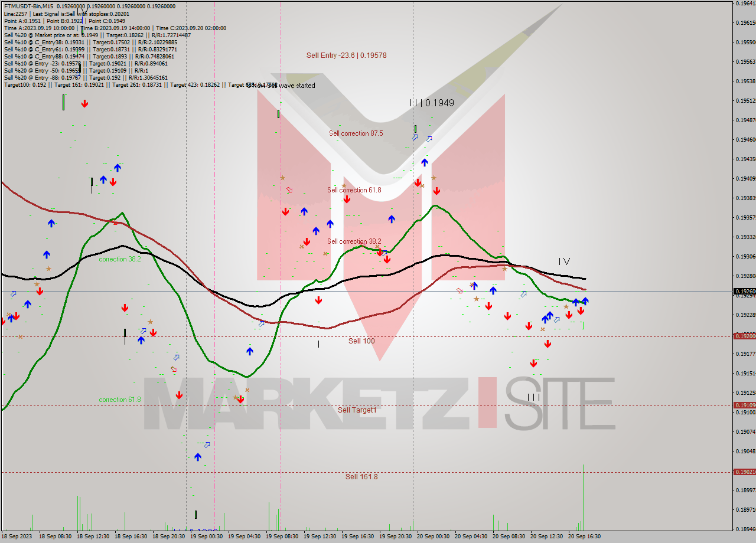Click the 'Sell correction 61.8' label
756x543 pixels.
[354, 190]
